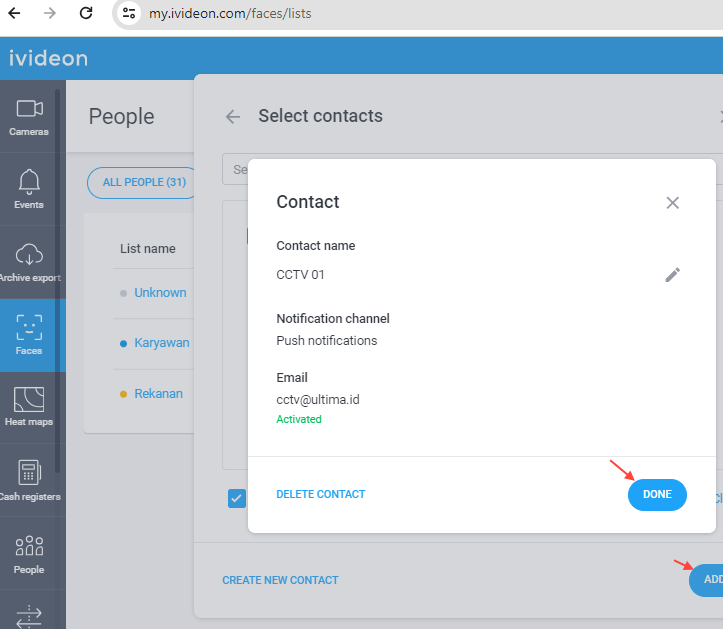
Task: Click the browser address bar URL
Action: point(230,14)
